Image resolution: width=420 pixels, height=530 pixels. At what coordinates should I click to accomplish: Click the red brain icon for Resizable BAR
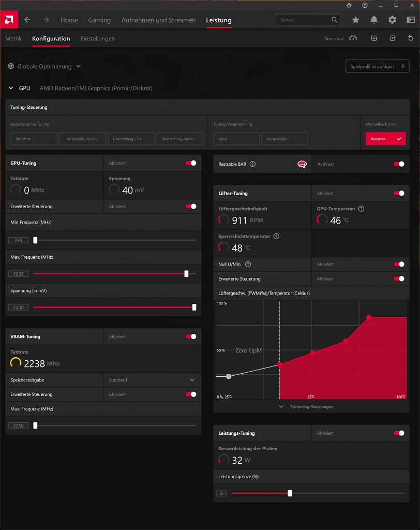point(302,164)
